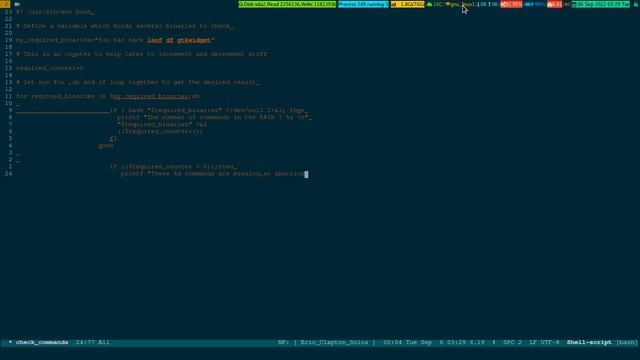Screen dimensions: 640x360
Task: Click the comment about counter increment and decrement
Action: point(141,54)
